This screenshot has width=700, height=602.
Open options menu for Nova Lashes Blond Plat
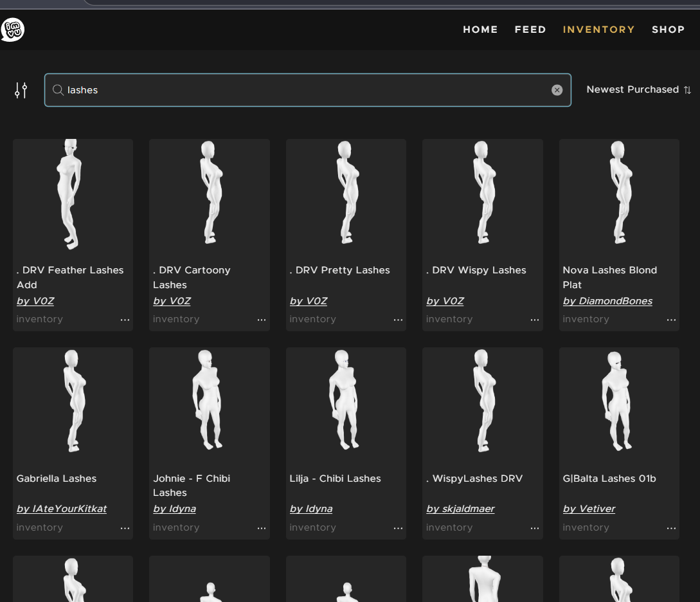click(672, 320)
